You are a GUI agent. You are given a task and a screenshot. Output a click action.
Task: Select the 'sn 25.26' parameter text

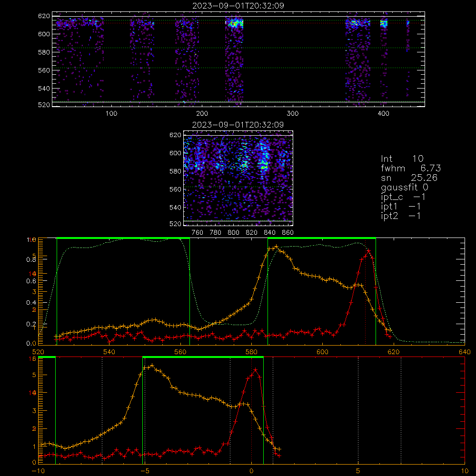point(409,178)
